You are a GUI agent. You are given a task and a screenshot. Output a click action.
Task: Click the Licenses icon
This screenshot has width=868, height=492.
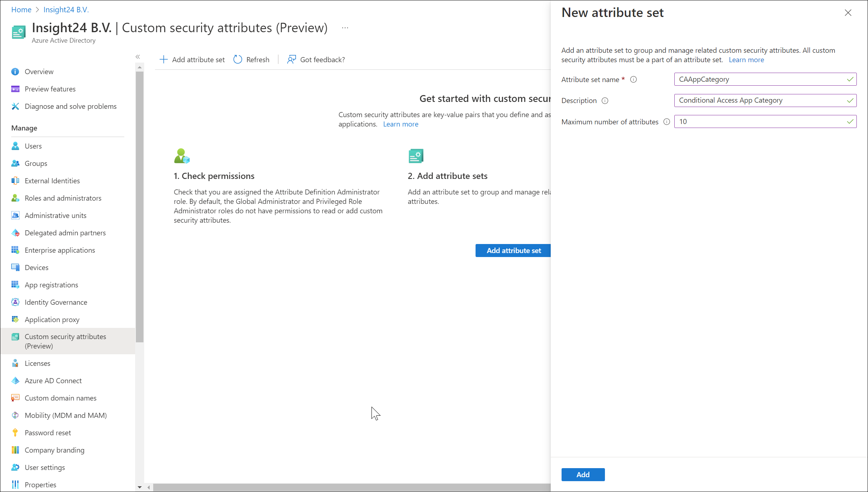point(15,363)
